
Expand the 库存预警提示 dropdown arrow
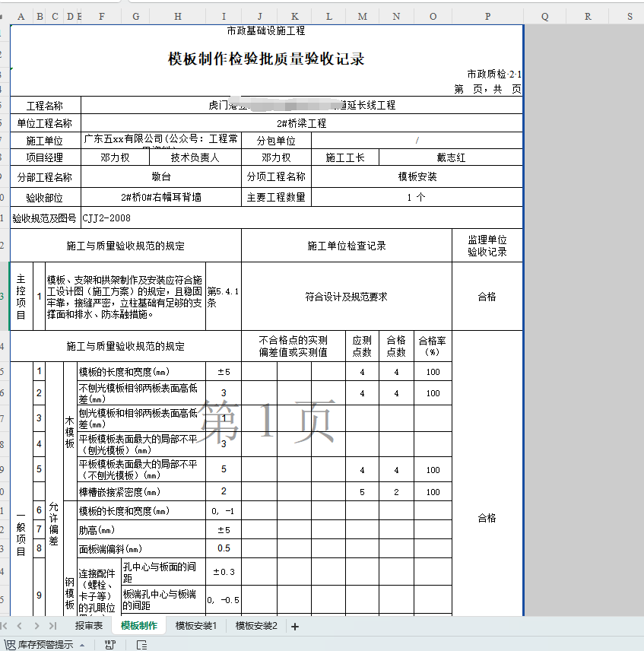tap(83, 645)
